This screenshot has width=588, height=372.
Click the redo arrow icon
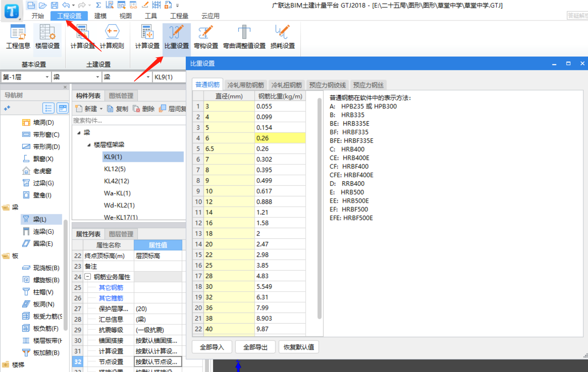[82, 5]
